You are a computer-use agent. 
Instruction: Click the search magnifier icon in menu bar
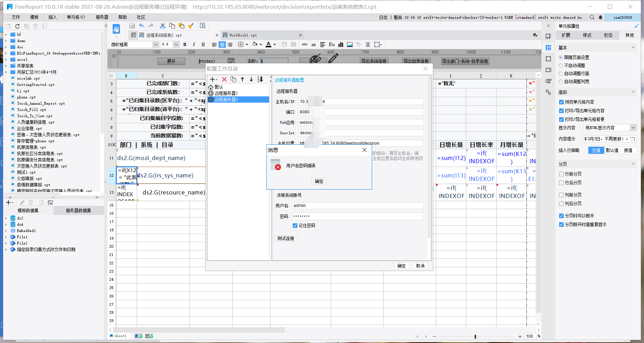click(x=592, y=17)
